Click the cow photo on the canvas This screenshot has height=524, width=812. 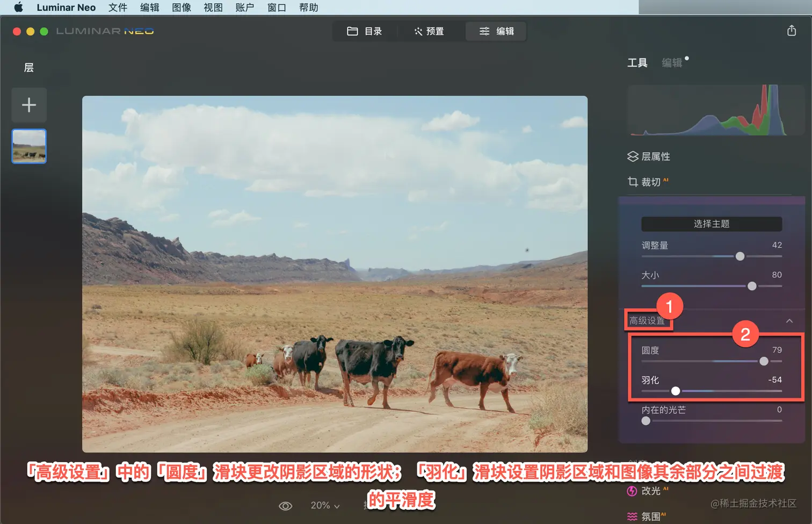(335, 274)
